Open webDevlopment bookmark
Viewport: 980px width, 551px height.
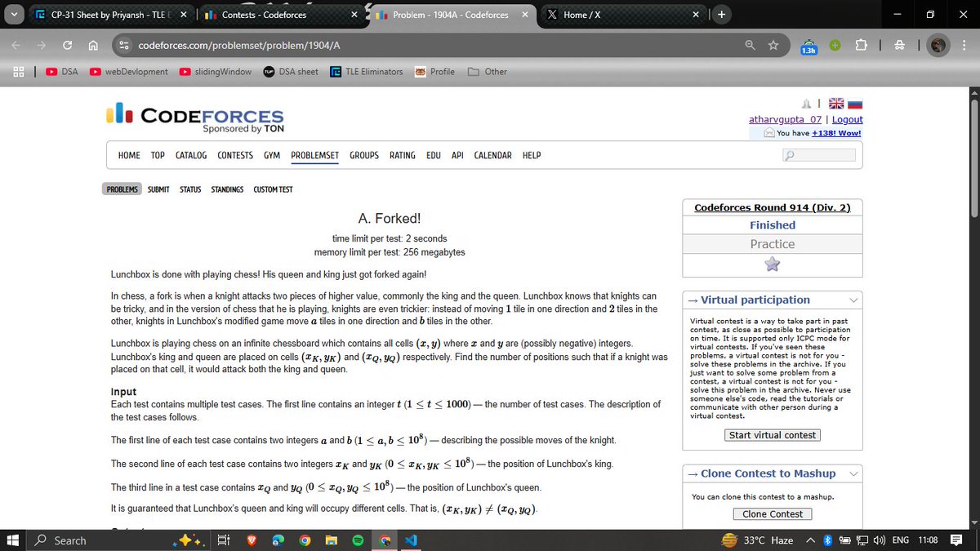click(x=130, y=72)
